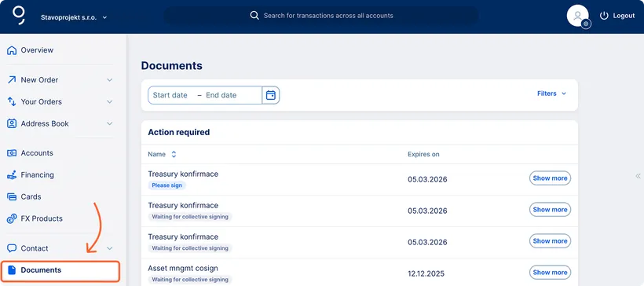Show more for Asset mngmt cosign
This screenshot has height=286, width=644.
[x=550, y=272]
